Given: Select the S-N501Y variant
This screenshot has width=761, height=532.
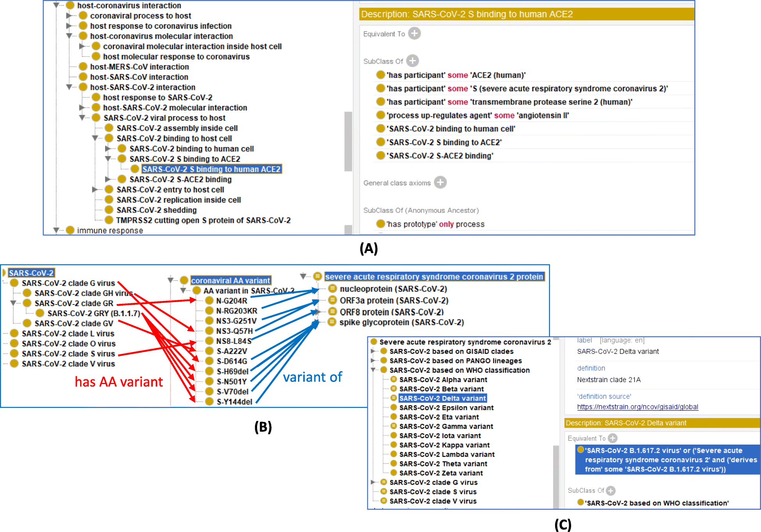Looking at the screenshot, I should [232, 381].
